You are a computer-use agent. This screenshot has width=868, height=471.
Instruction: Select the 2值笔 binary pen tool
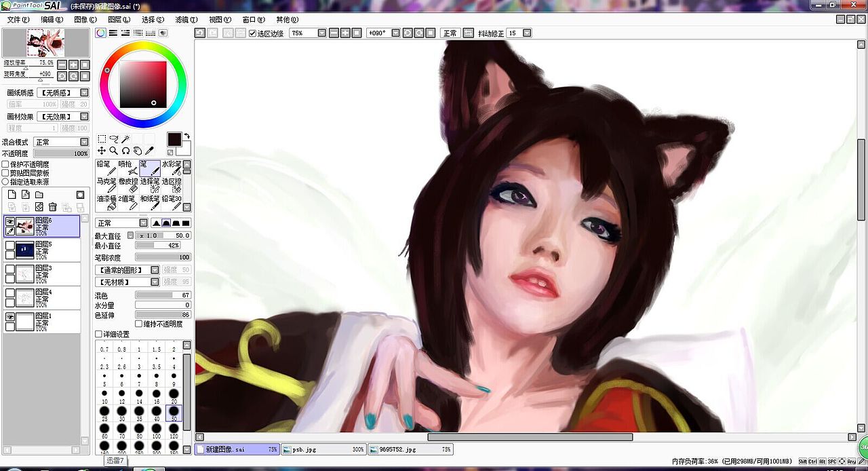coord(127,202)
